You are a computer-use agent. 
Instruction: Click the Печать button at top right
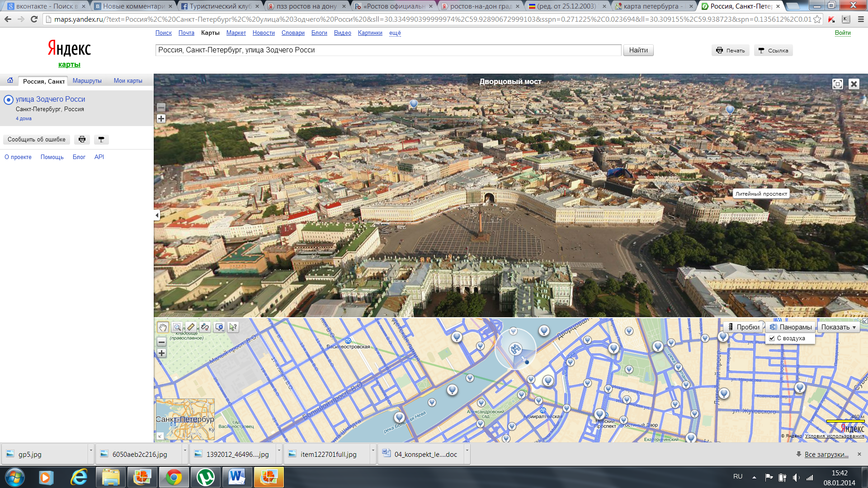731,51
